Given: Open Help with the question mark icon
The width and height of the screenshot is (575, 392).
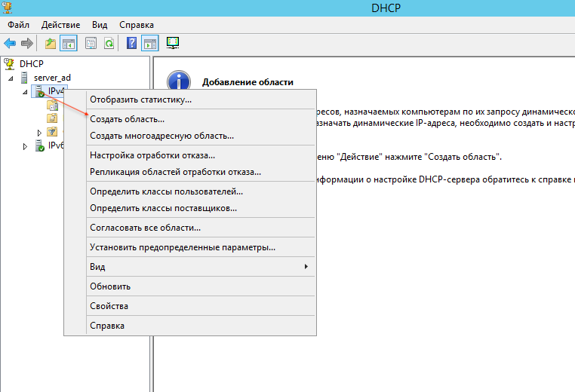Looking at the screenshot, I should coord(131,43).
